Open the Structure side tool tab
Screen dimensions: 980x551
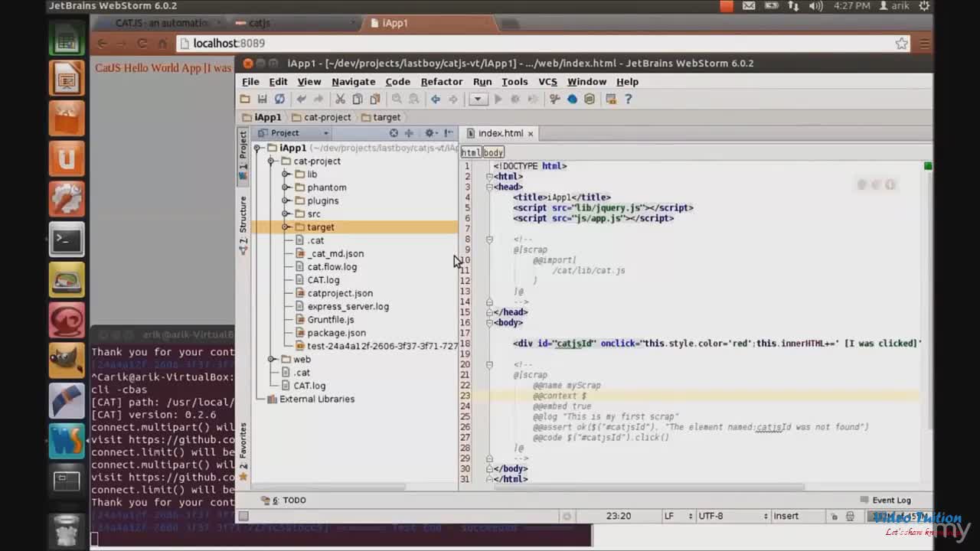(243, 225)
